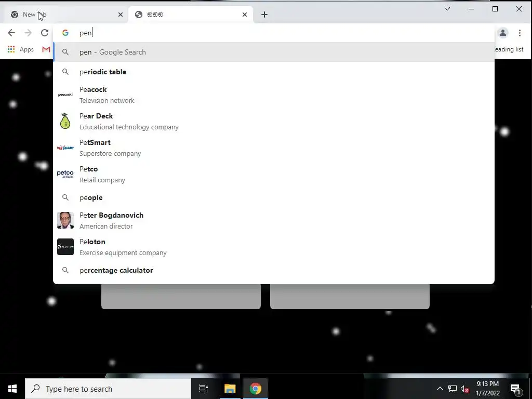This screenshot has height=399, width=532.
Task: Open Chrome's three-dot menu
Action: pos(520,33)
